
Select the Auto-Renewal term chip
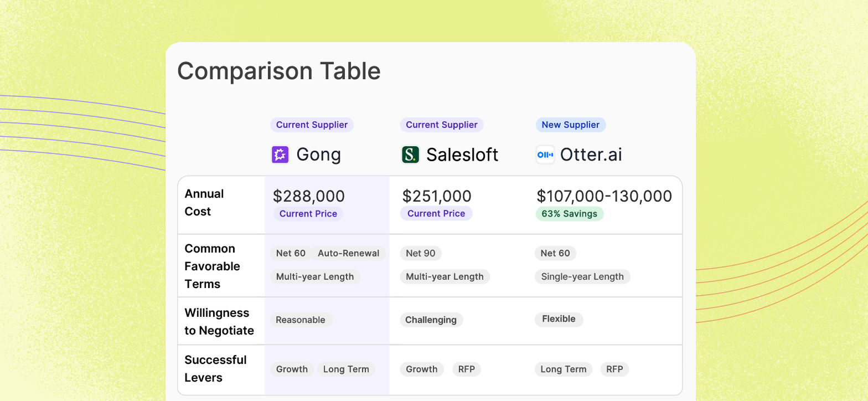pos(348,253)
